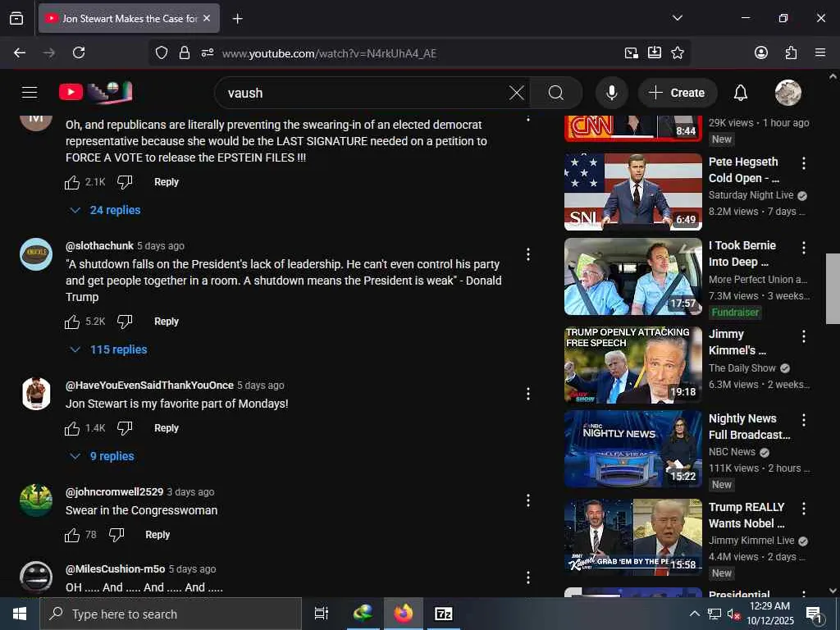The width and height of the screenshot is (840, 630).
Task: Select the Jon Stewart browser tab
Action: click(x=130, y=18)
